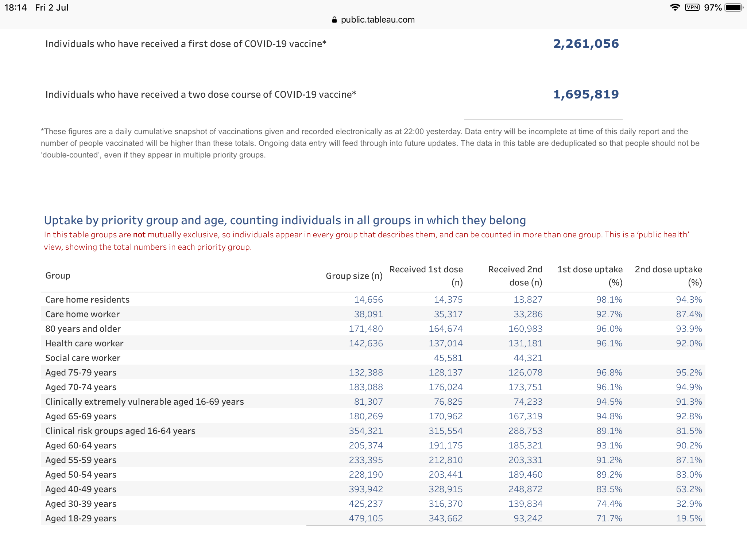Click two dose total 1,695,819
This screenshot has height=560, width=747.
[586, 94]
